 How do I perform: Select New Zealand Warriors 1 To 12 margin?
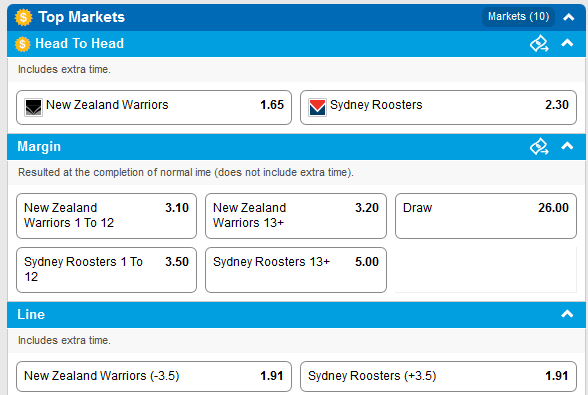tap(106, 216)
